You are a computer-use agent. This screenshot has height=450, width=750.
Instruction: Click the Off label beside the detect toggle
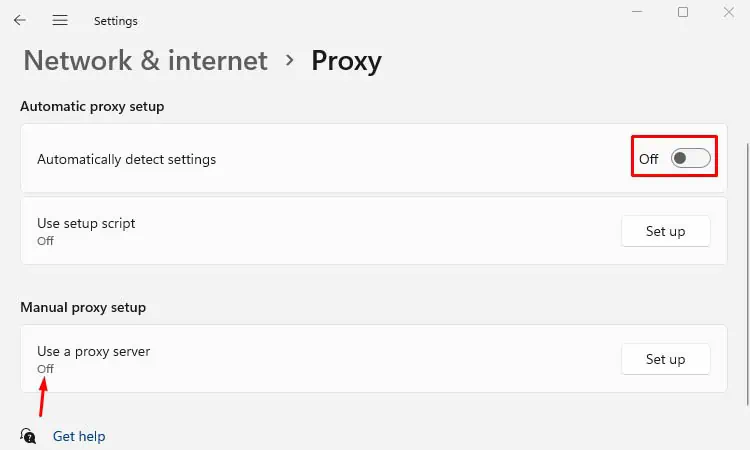649,159
